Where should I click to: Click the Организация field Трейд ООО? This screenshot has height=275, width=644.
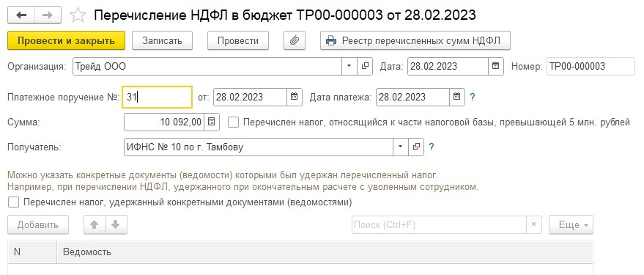[x=207, y=66]
